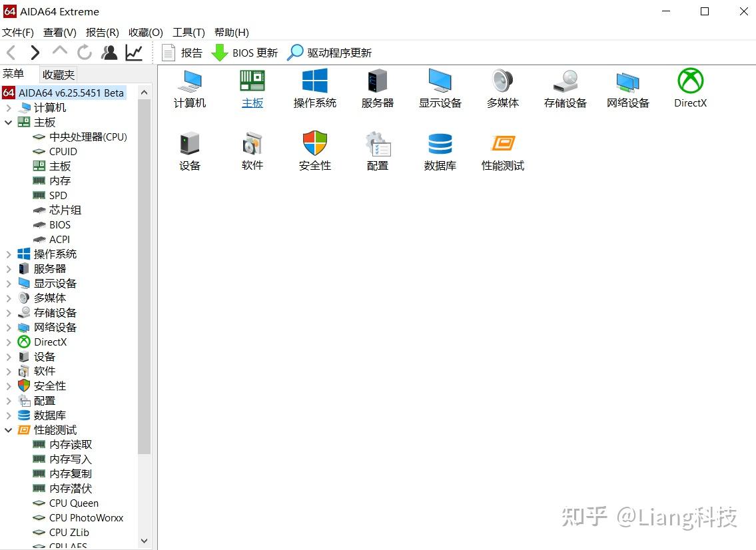This screenshot has width=756, height=550.
Task: Open the 收藏(O) menu
Action: click(x=146, y=33)
